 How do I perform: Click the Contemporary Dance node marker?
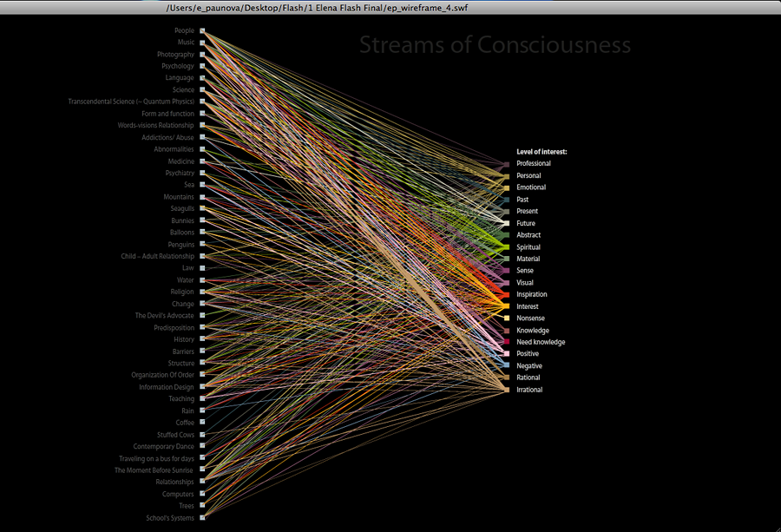[202, 446]
